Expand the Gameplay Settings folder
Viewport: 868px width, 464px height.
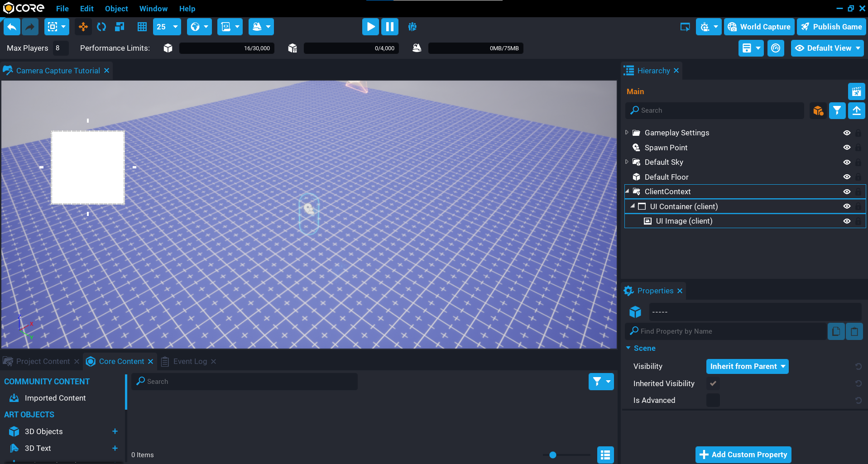coord(627,132)
